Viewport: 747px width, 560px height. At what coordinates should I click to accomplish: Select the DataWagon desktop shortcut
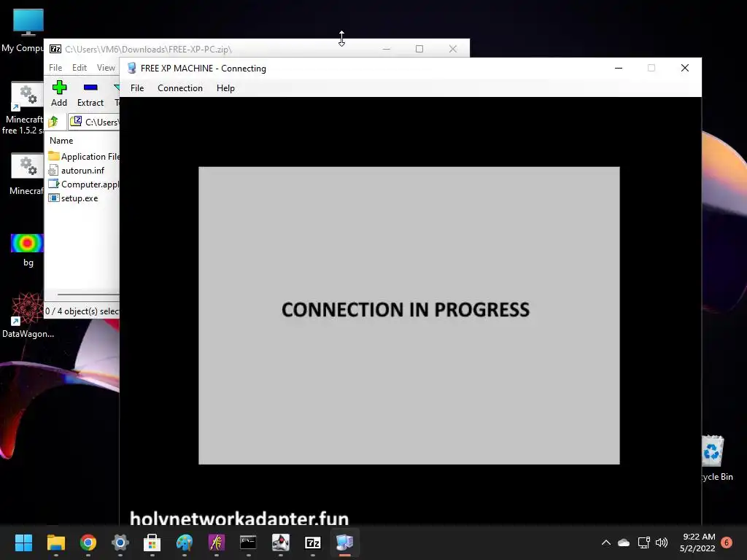click(28, 315)
